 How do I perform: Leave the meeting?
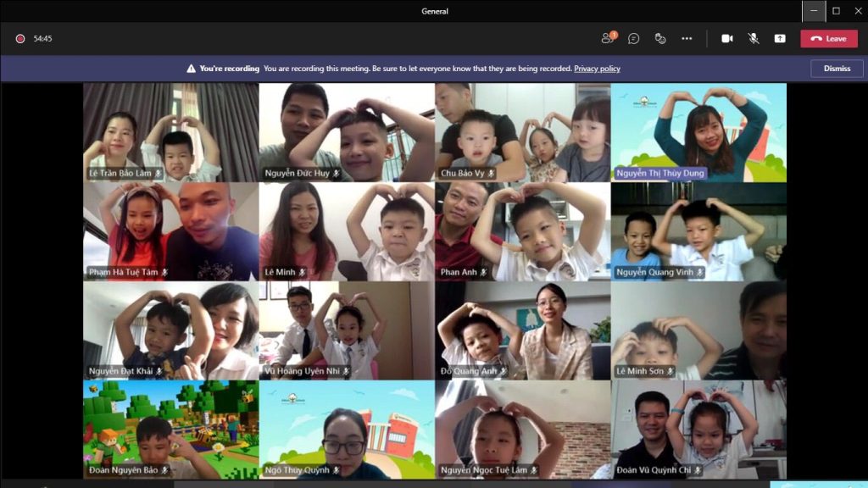tap(828, 38)
